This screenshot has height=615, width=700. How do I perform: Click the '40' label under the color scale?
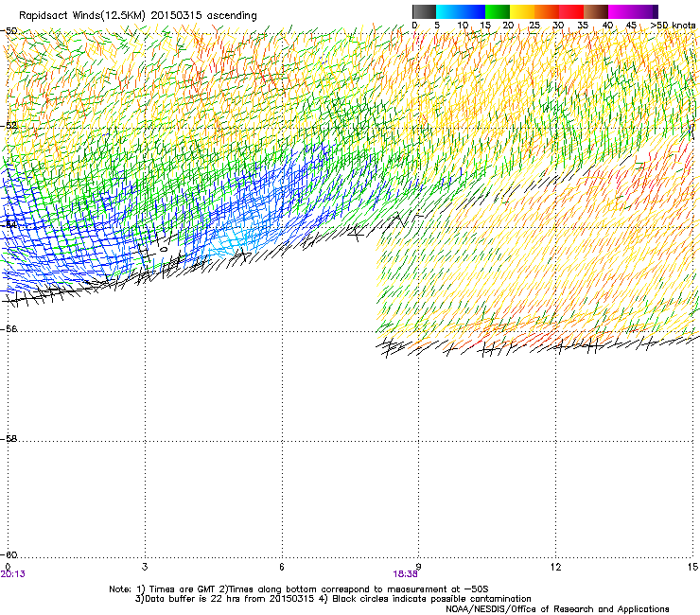(x=607, y=26)
